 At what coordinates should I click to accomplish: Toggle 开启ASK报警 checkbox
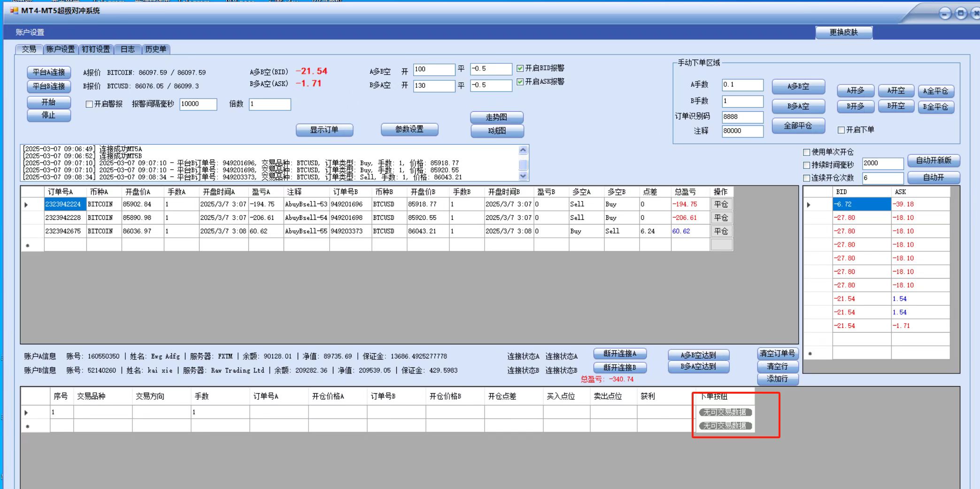pyautogui.click(x=520, y=82)
